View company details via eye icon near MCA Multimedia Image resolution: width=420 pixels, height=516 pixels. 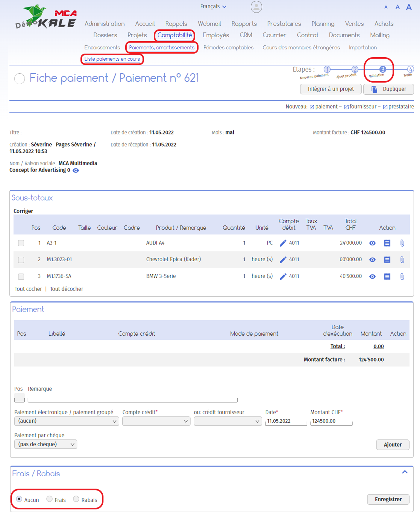[76, 171]
